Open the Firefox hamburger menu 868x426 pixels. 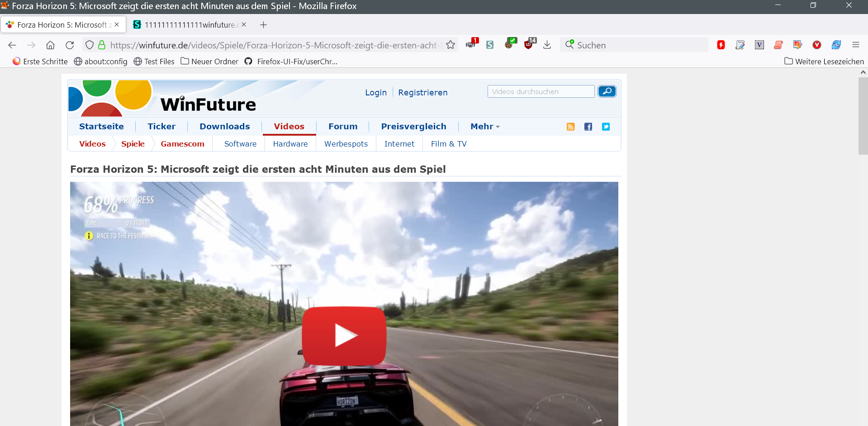pos(856,45)
